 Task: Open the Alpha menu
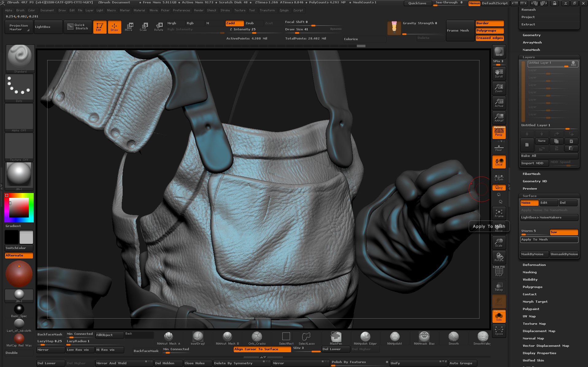point(9,10)
